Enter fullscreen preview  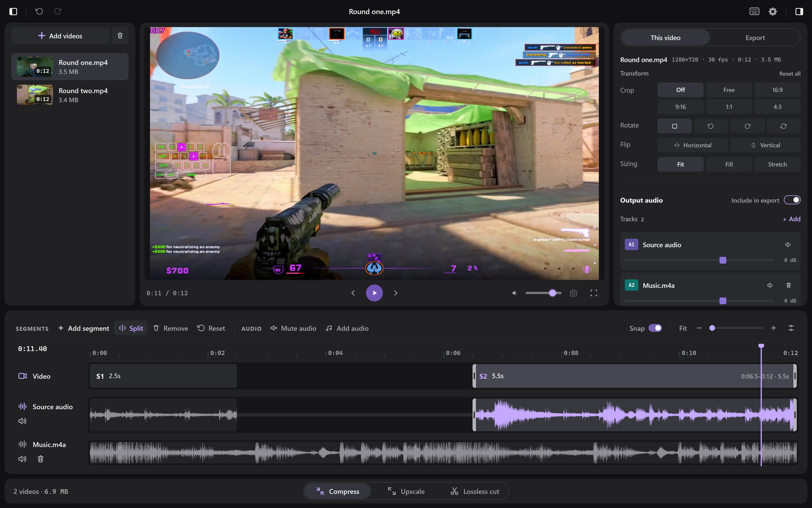[594, 293]
